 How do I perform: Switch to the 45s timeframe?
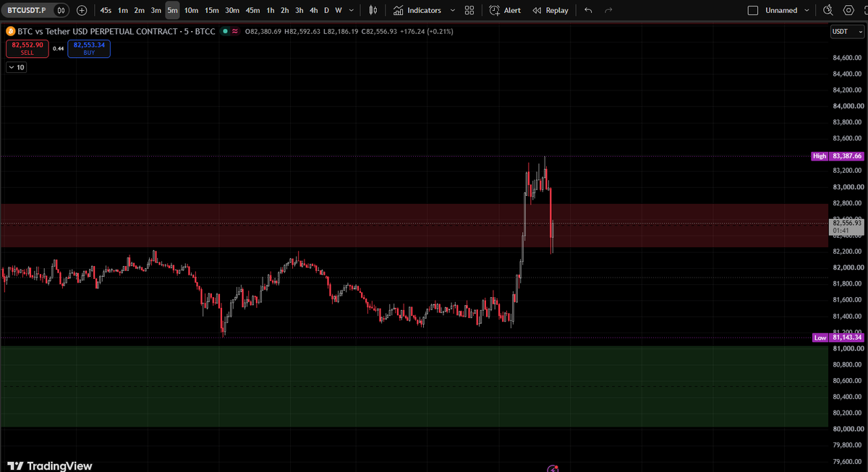click(x=106, y=10)
